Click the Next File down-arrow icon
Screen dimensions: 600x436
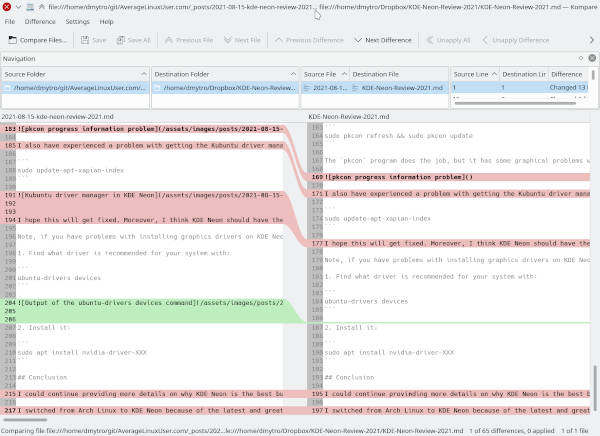coord(228,40)
